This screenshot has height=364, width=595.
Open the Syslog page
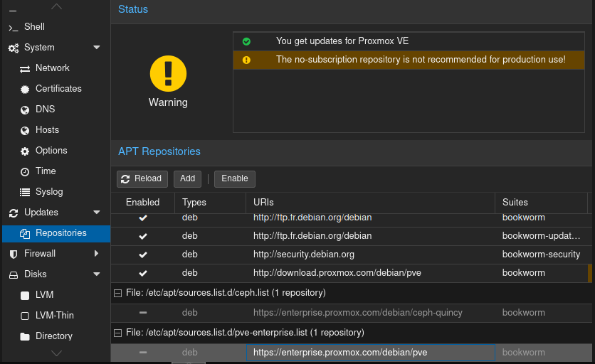[56, 192]
